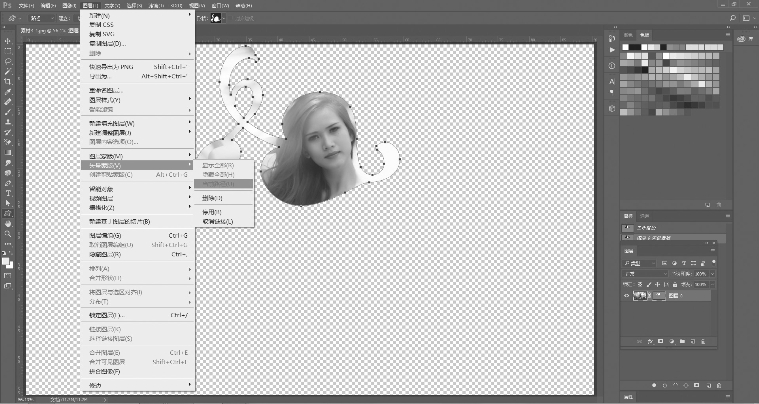The height and width of the screenshot is (404, 759).
Task: Toggle layer visibility eye icon in Layers panel
Action: (626, 295)
